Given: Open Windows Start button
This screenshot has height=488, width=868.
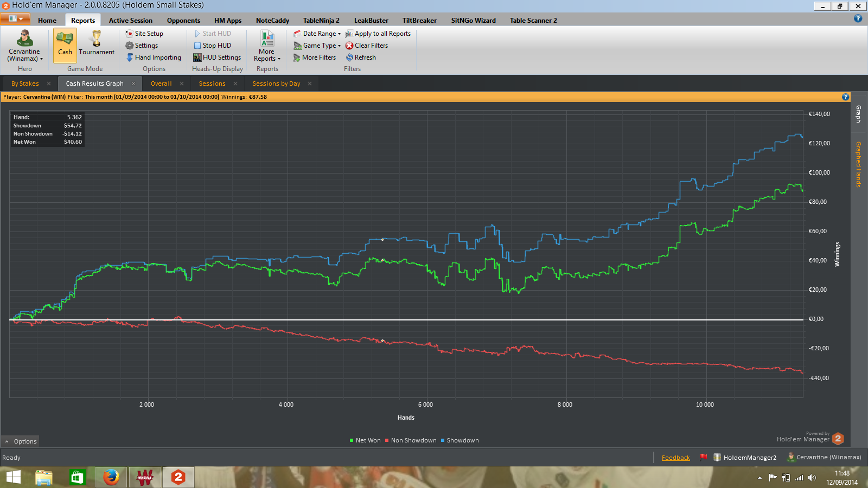Looking at the screenshot, I should [13, 477].
